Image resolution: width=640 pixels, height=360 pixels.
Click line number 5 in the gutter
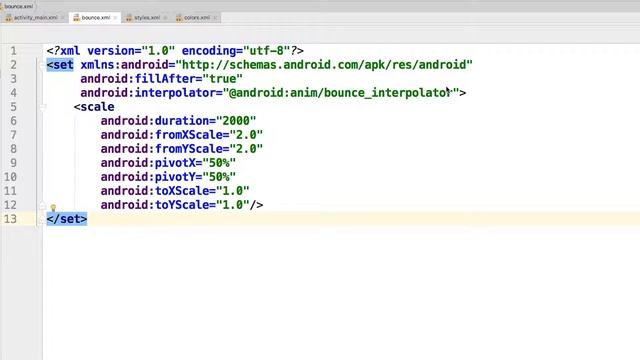pyautogui.click(x=13, y=107)
